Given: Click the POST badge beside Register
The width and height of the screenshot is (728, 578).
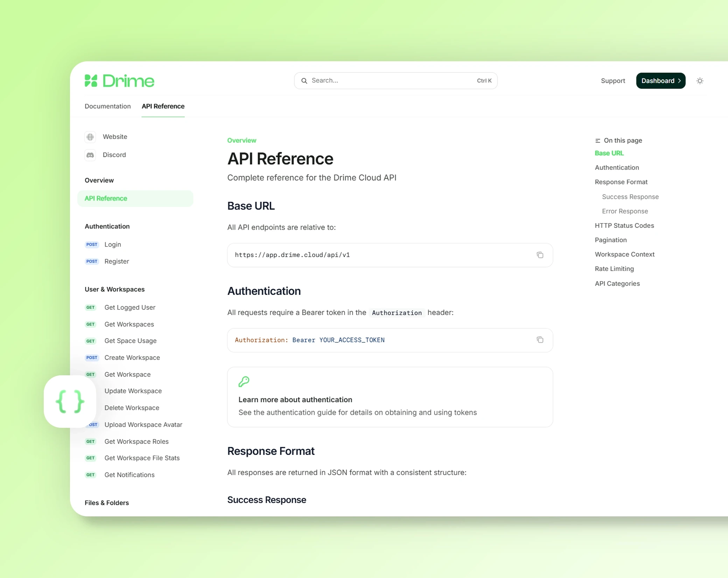Looking at the screenshot, I should coord(92,261).
